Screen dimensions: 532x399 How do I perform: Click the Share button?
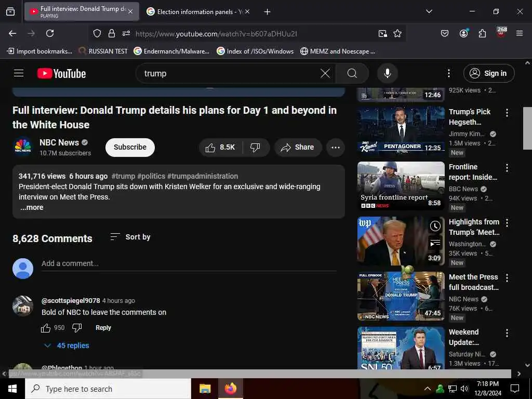pos(298,147)
